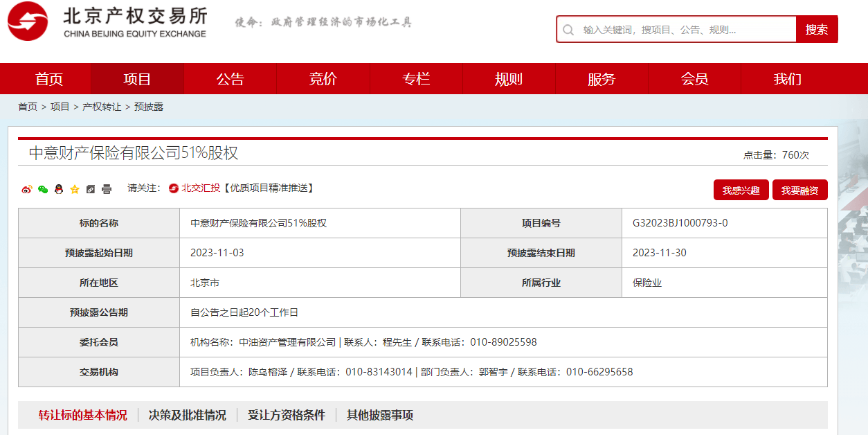The height and width of the screenshot is (435, 868).
Task: Click the 标的名称 header cell
Action: 99,223
